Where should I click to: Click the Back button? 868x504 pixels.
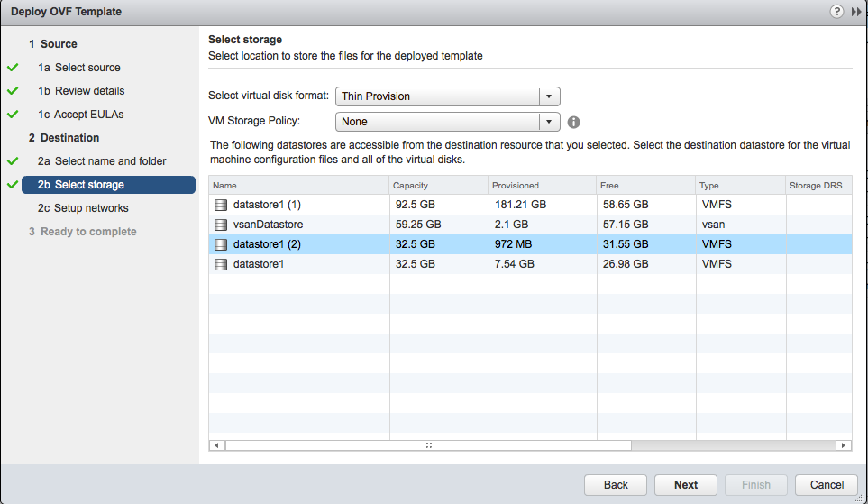coord(616,485)
